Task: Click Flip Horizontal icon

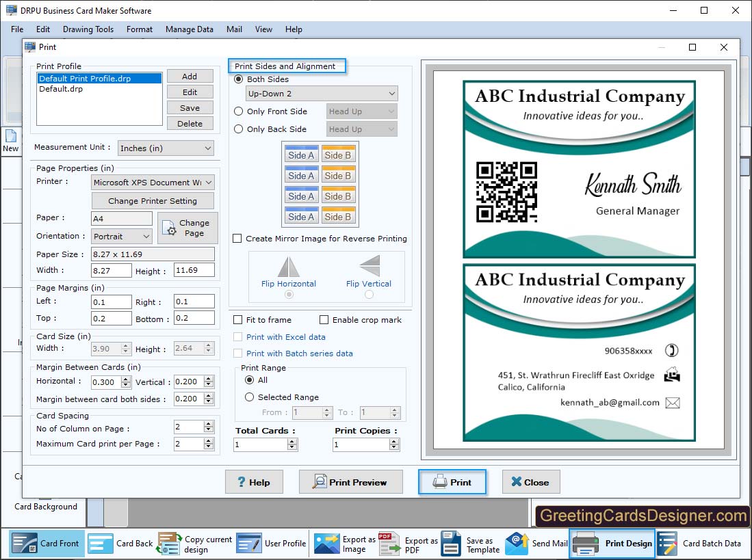Action: click(x=289, y=267)
